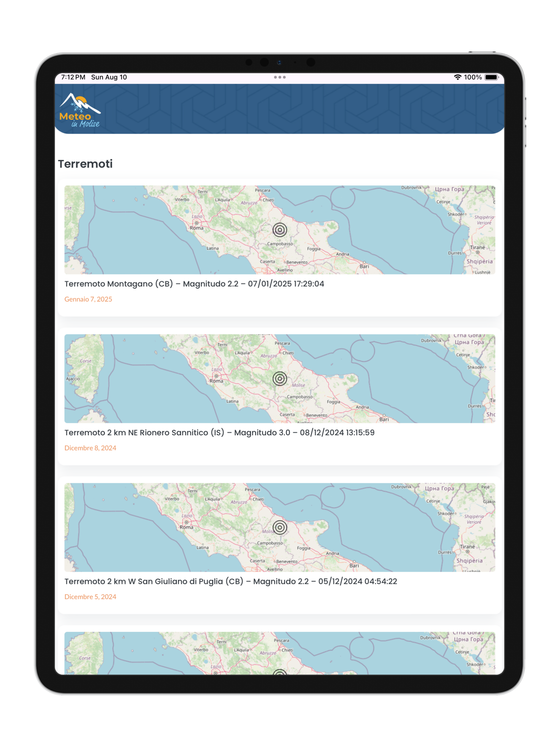Open Terremoto Montagano Magnitudo 2.2 article
The image size is (560, 747).
pos(194,284)
